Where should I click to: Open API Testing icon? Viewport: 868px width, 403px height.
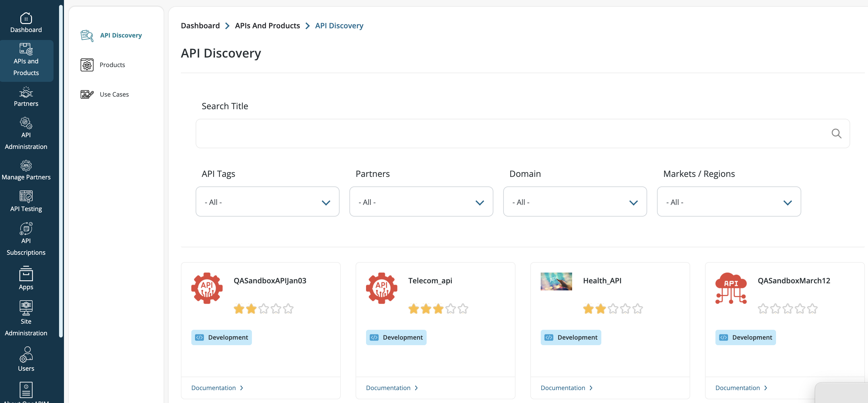pos(26,197)
